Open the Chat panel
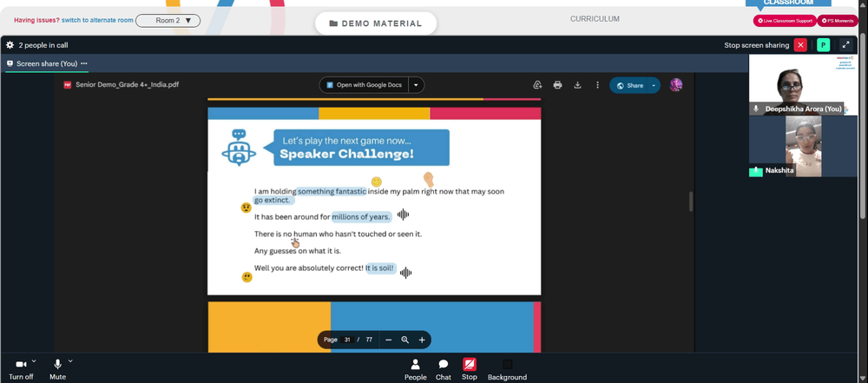 pos(444,370)
